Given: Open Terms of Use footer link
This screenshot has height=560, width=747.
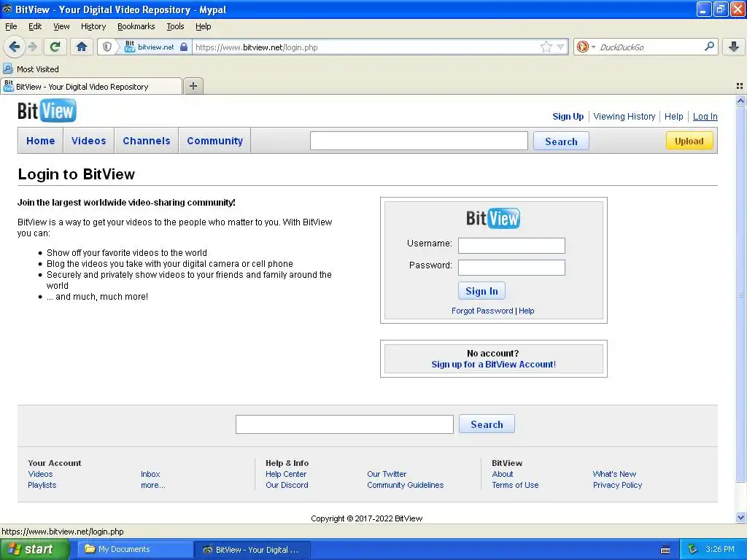Looking at the screenshot, I should 515,485.
